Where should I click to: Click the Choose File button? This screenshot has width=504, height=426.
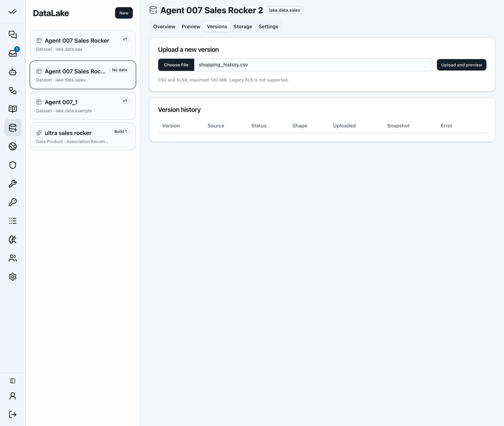176,65
